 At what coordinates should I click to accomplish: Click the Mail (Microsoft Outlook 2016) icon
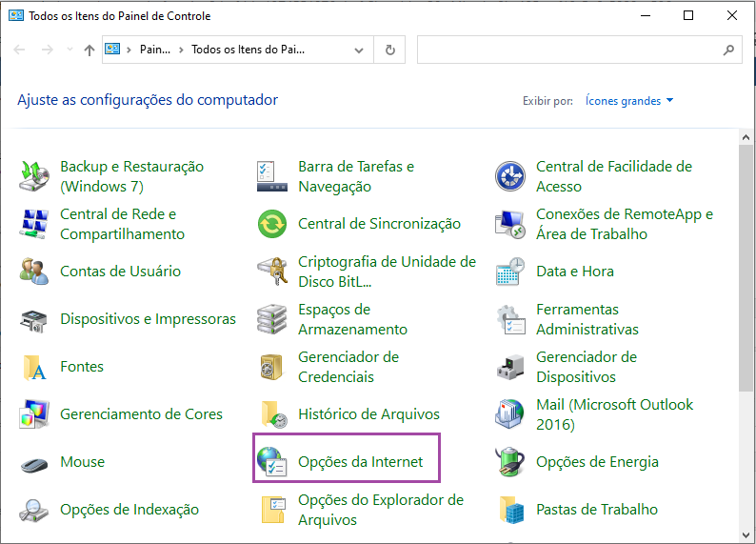(x=510, y=414)
